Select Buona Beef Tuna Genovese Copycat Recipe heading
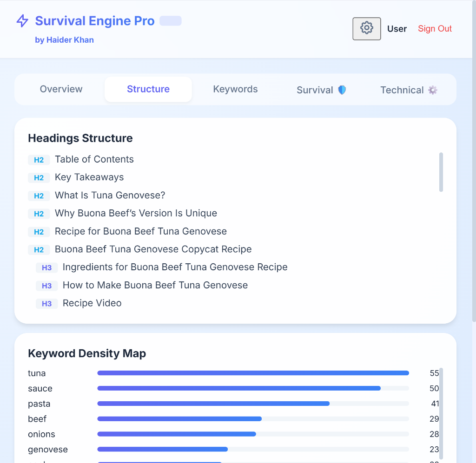 pyautogui.click(x=153, y=249)
